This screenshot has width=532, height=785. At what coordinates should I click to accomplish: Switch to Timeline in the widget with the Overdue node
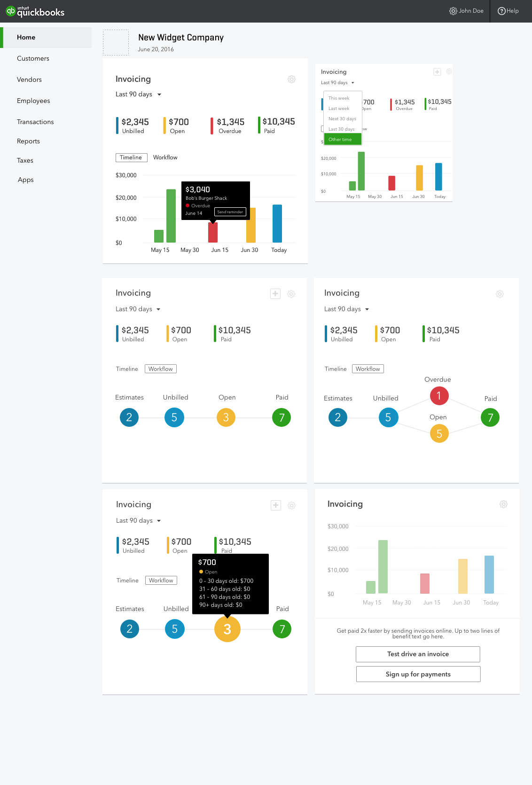(x=336, y=369)
